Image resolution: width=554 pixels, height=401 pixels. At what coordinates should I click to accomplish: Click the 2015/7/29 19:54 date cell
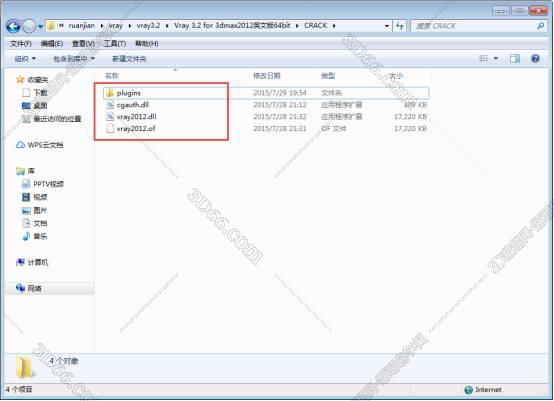click(x=279, y=93)
